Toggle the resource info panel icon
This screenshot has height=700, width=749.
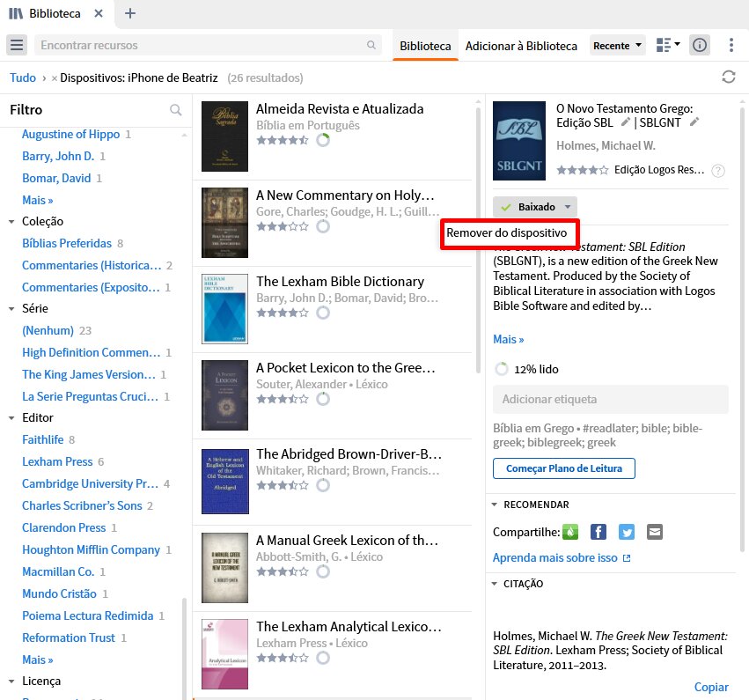[x=700, y=45]
